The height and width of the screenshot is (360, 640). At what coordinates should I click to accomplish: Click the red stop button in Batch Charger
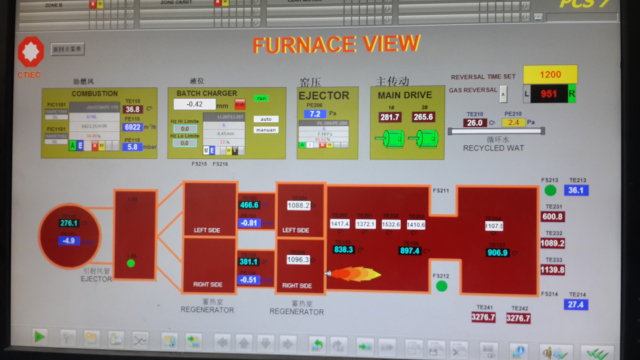click(240, 104)
